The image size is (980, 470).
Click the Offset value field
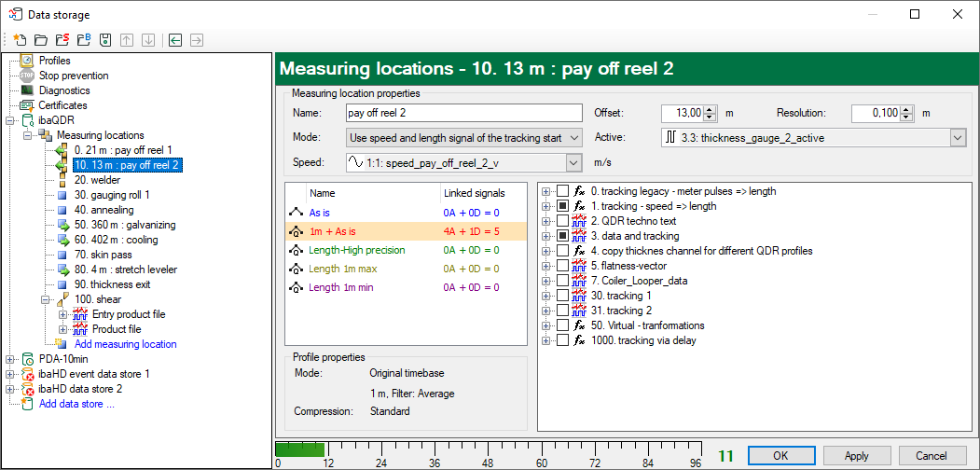pos(683,114)
